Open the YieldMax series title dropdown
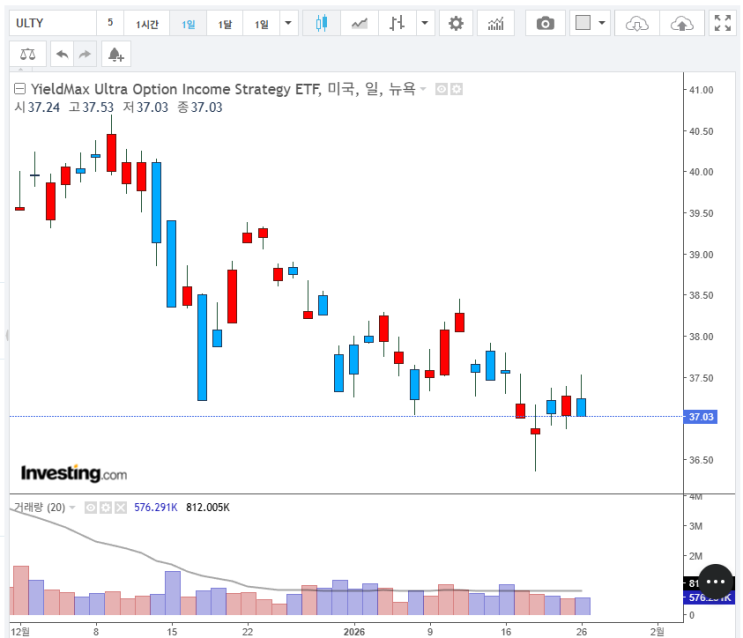This screenshot has width=743, height=638. pyautogui.click(x=423, y=89)
